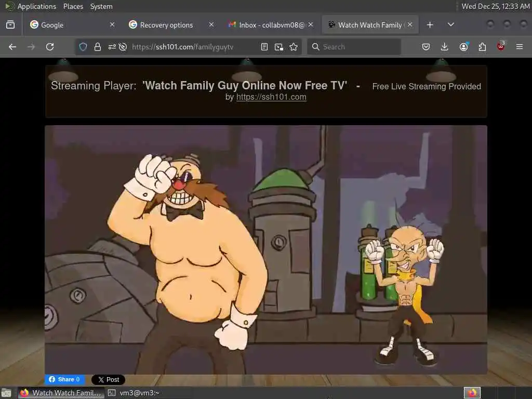Open site permissions icon in address bar
Image resolution: width=532 pixels, height=399 pixels.
tap(112, 47)
